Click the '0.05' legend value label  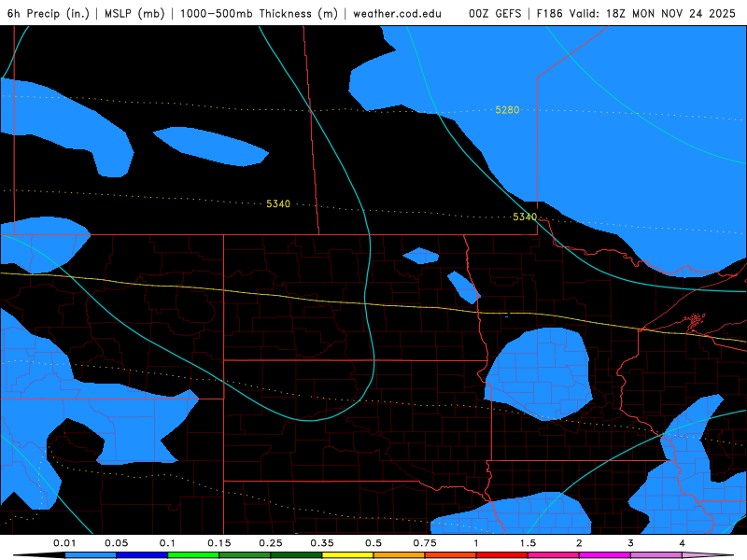tap(116, 543)
